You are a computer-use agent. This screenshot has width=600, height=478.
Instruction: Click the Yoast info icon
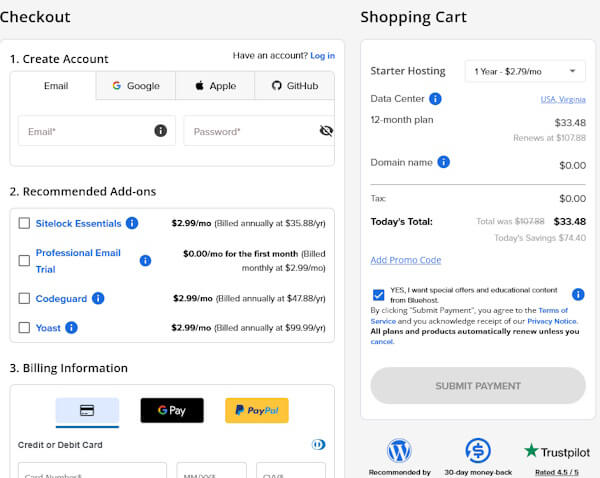click(x=71, y=327)
